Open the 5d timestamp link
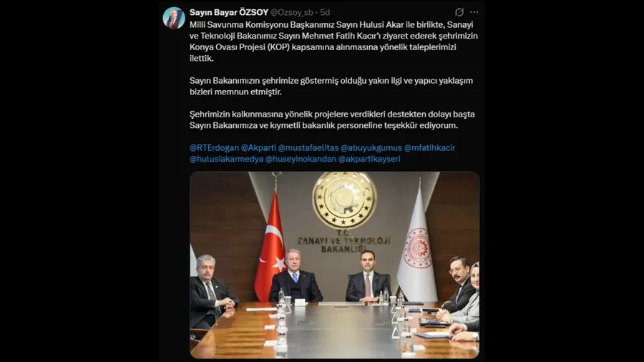 coord(325,12)
